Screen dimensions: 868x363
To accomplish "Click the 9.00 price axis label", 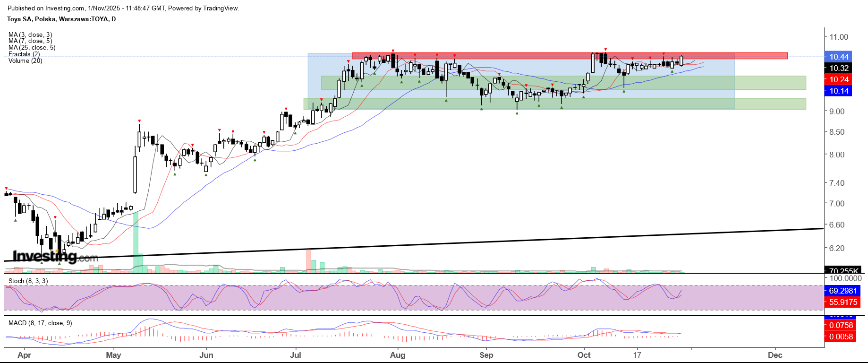I will tap(837, 112).
